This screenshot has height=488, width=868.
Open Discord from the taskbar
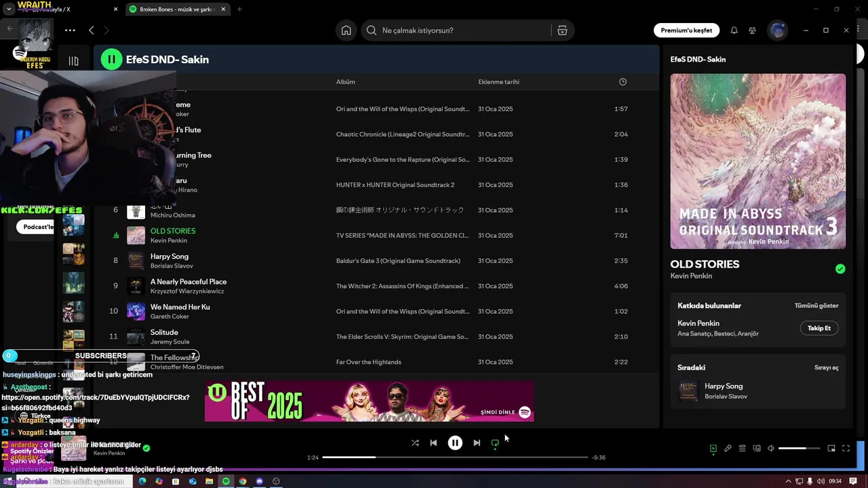tap(259, 481)
